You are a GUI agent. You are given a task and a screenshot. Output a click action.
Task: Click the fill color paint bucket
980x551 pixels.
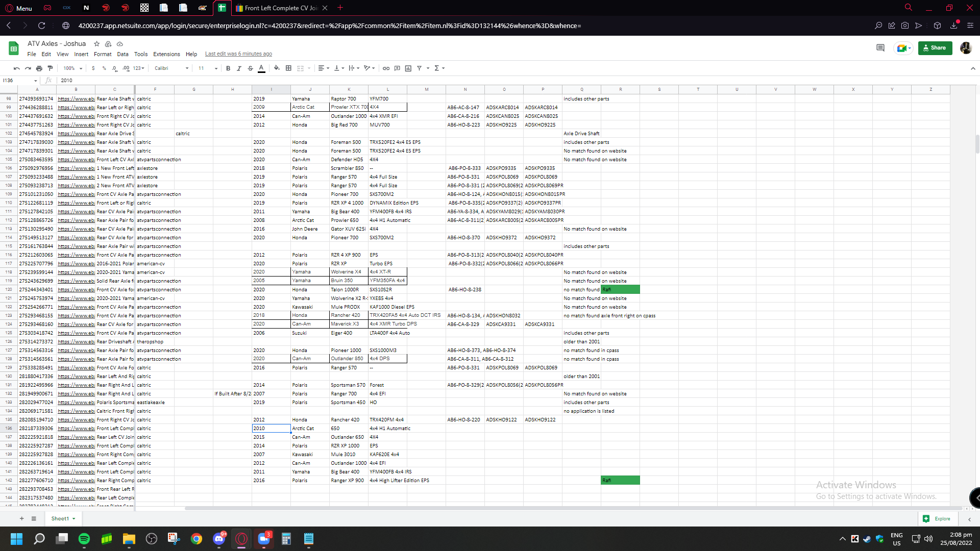pyautogui.click(x=276, y=68)
